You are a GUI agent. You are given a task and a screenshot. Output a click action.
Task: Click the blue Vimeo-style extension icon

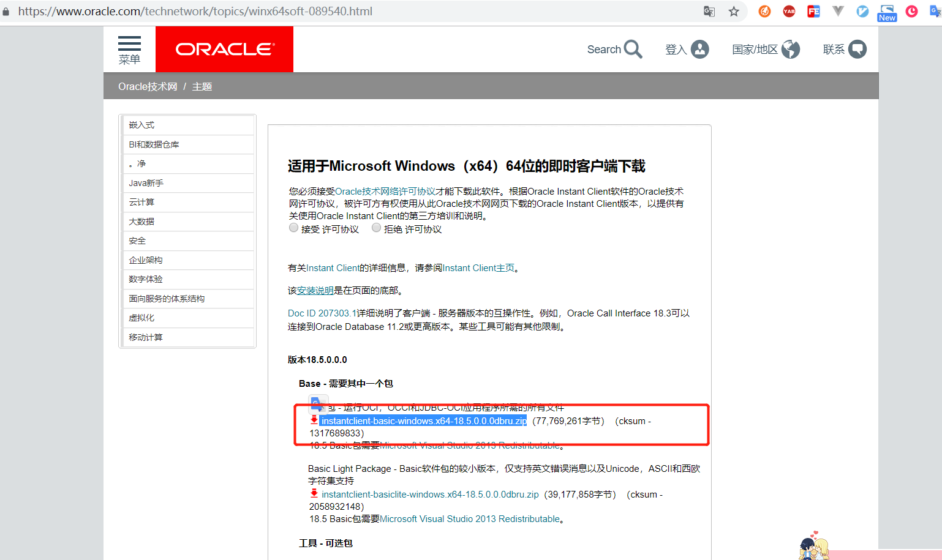862,11
